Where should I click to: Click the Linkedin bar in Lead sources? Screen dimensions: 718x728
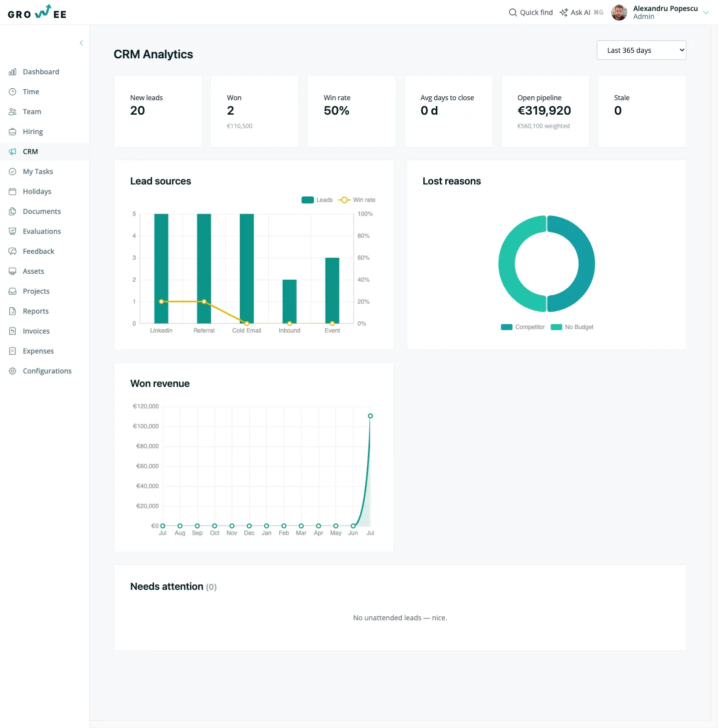coord(161,269)
